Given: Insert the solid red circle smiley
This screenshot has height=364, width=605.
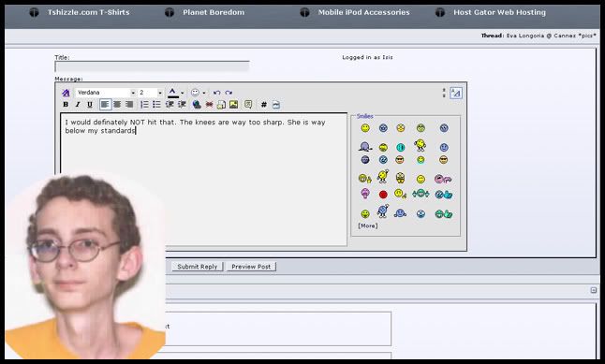Looking at the screenshot, I should tap(383, 195).
